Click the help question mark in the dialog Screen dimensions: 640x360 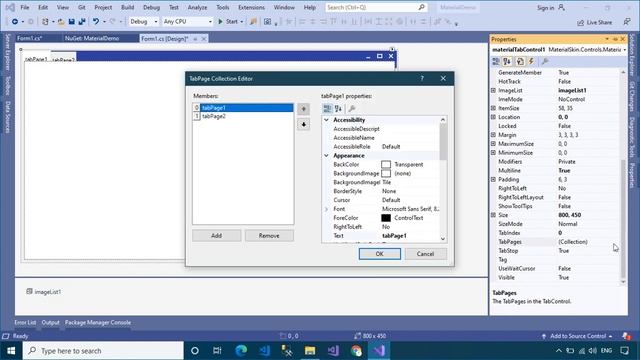point(422,78)
